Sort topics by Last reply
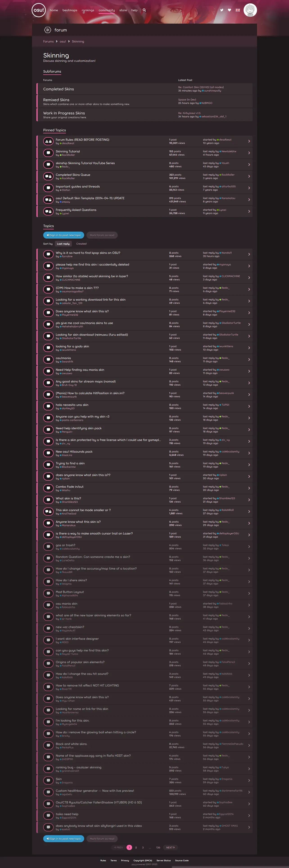 63,244
